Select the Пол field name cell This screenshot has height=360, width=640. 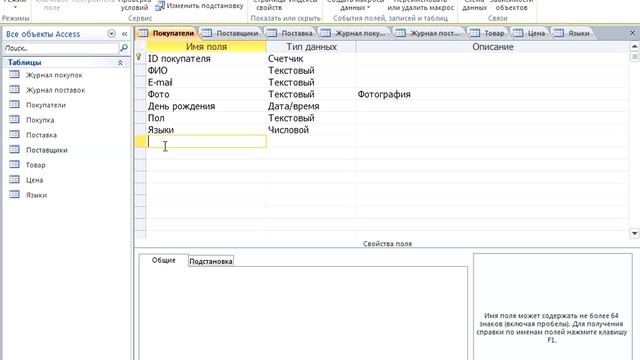[x=206, y=118]
